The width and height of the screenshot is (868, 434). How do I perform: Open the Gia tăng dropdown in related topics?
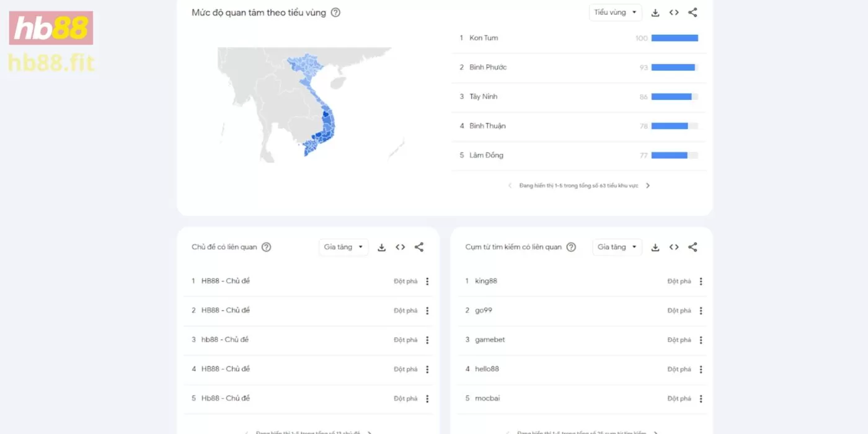click(x=343, y=247)
